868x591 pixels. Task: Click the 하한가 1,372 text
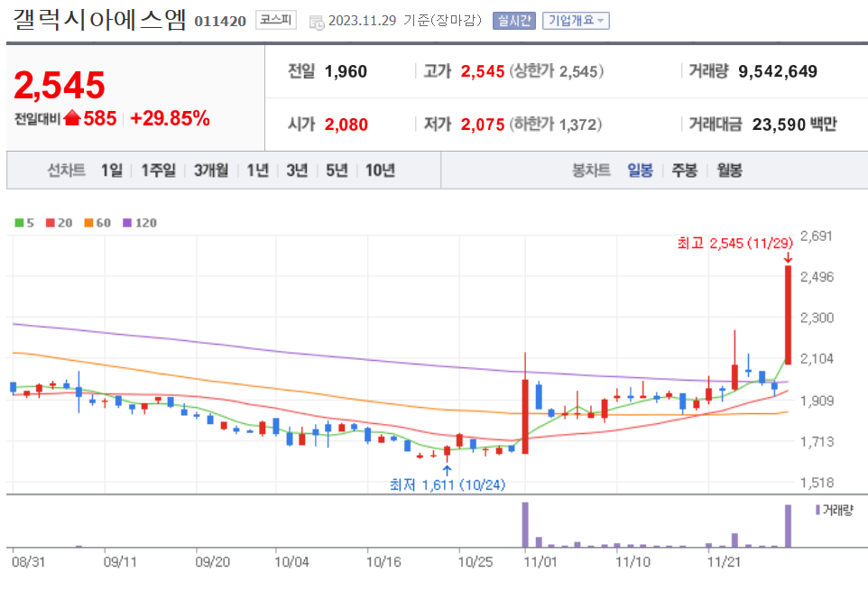tap(555, 125)
